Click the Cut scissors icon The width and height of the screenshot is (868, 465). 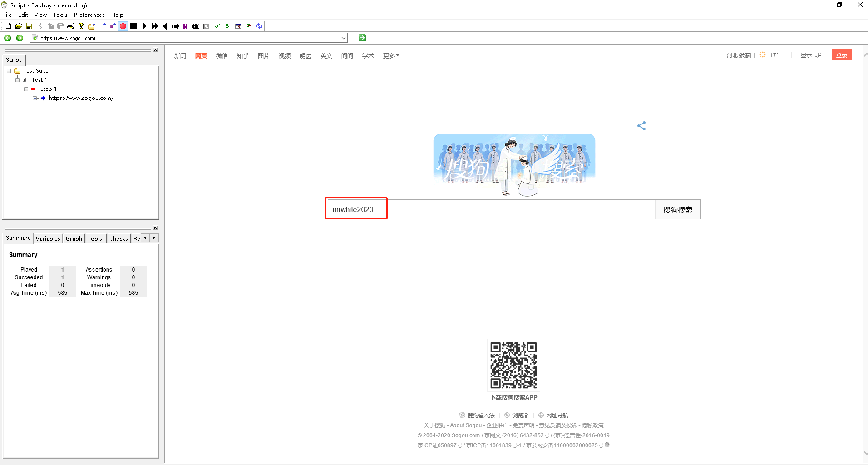[40, 26]
